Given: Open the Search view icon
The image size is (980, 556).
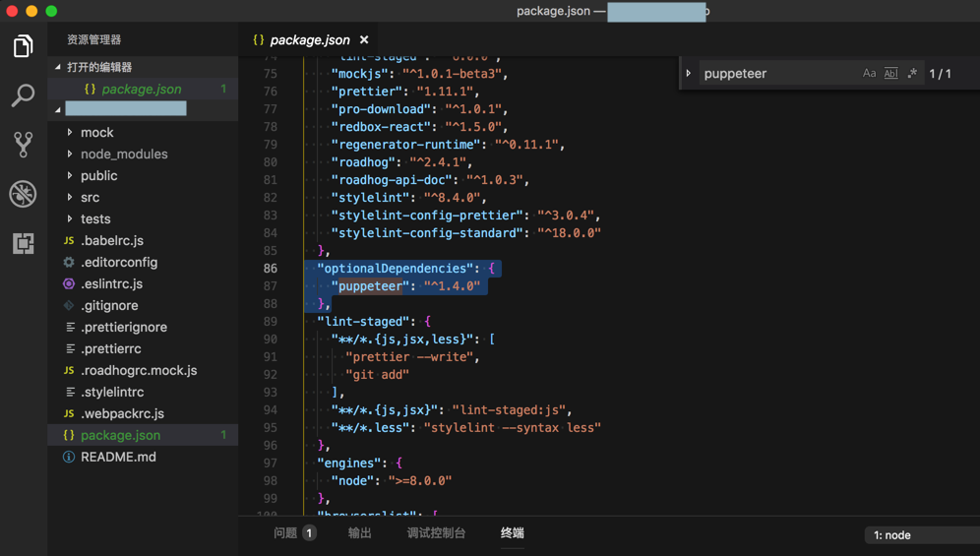Looking at the screenshot, I should point(23,95).
